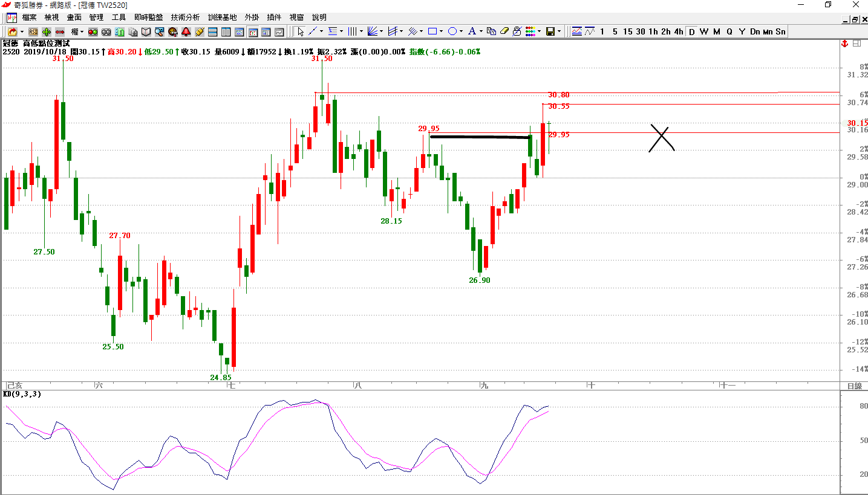This screenshot has width=868, height=495.
Task: Switch to 1-minute timeframe
Action: point(602,31)
